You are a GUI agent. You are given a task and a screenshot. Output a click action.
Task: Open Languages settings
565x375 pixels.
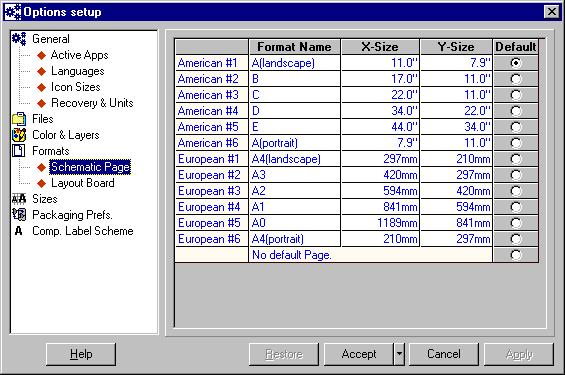pyautogui.click(x=77, y=71)
